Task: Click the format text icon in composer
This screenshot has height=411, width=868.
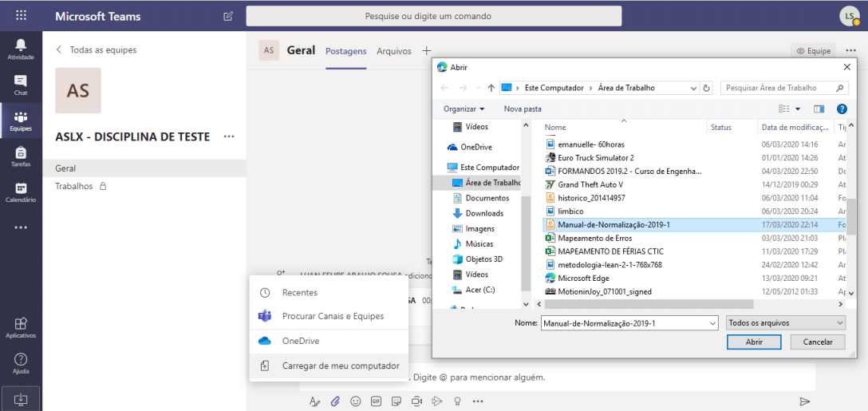Action: point(314,401)
